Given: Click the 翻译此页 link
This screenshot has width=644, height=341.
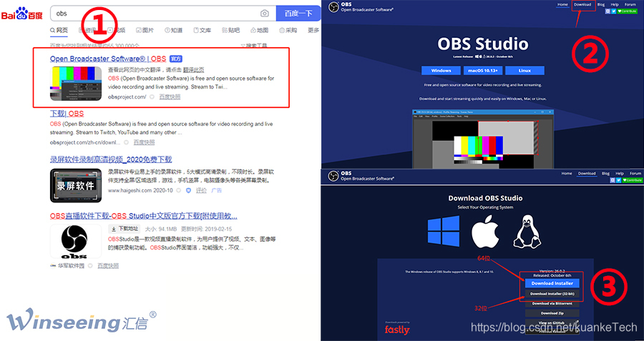Looking at the screenshot, I should click(193, 70).
